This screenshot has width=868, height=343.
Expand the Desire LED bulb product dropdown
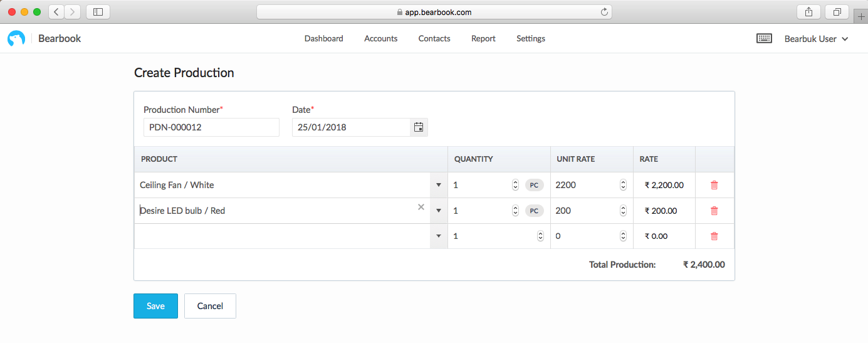click(x=439, y=211)
